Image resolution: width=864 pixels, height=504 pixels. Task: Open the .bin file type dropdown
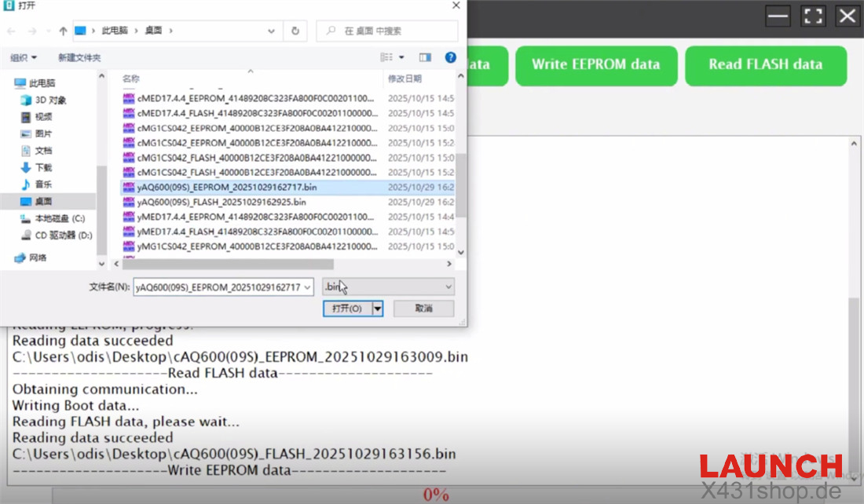tap(388, 287)
